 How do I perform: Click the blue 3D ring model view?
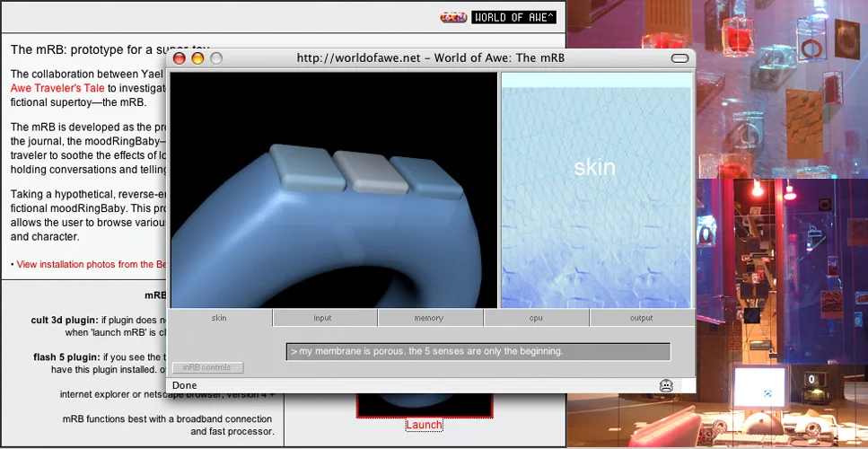pyautogui.click(x=333, y=189)
